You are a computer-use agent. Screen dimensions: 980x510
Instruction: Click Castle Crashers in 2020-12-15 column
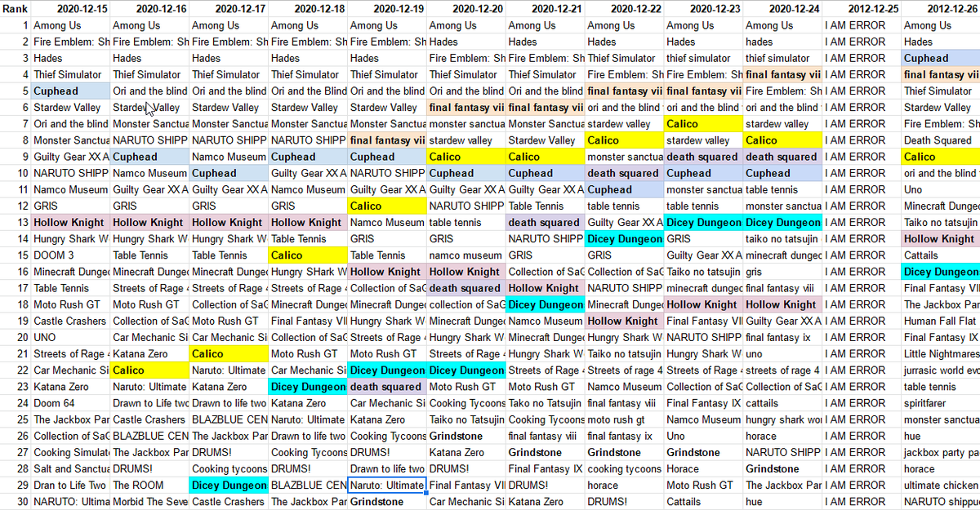[71, 321]
